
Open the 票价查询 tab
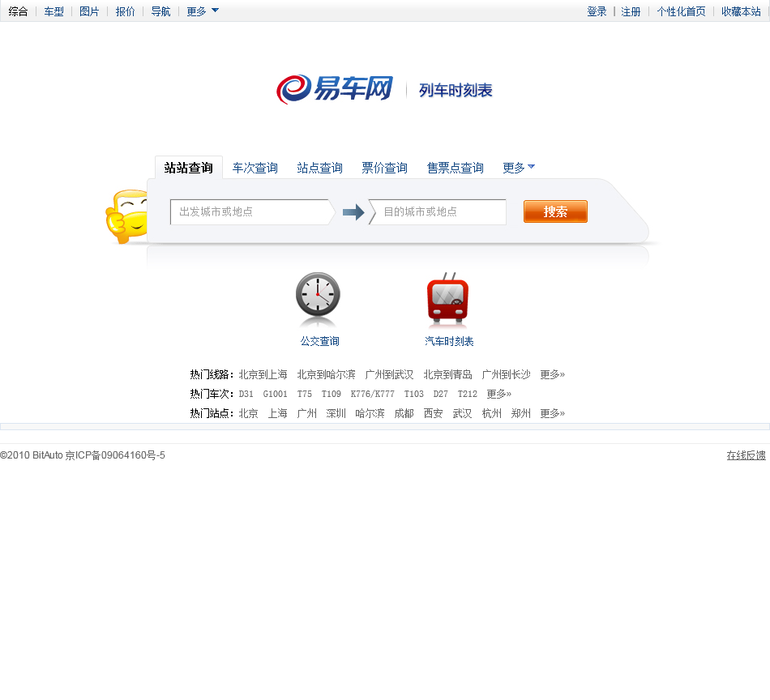coord(384,168)
